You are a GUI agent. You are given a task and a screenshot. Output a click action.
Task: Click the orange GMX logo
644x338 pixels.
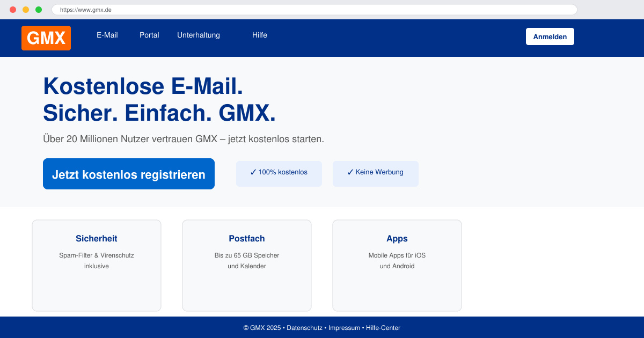pyautogui.click(x=46, y=38)
